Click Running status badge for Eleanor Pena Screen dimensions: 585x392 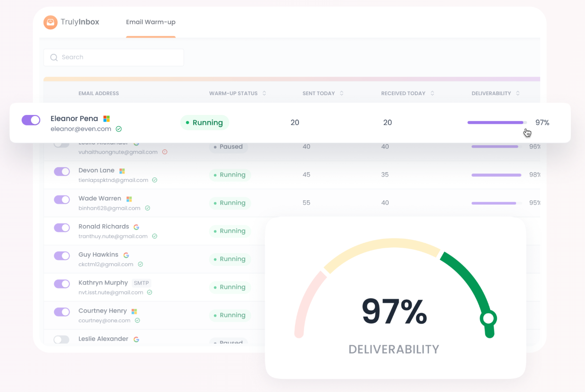[205, 122]
